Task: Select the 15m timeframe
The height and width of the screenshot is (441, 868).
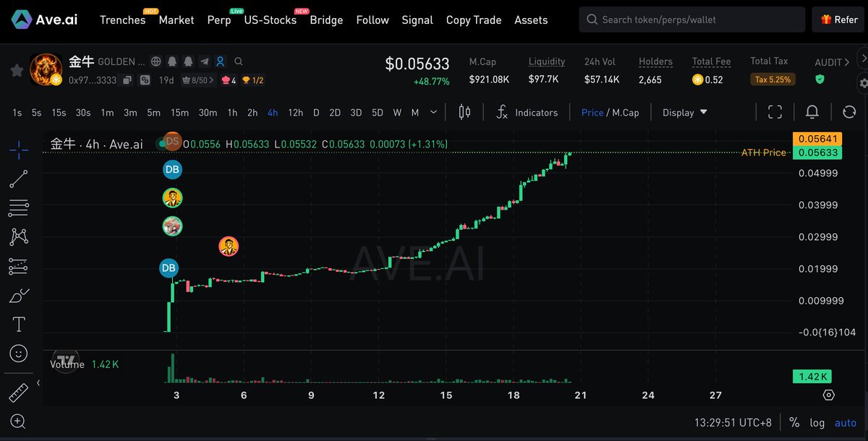Action: pyautogui.click(x=179, y=113)
